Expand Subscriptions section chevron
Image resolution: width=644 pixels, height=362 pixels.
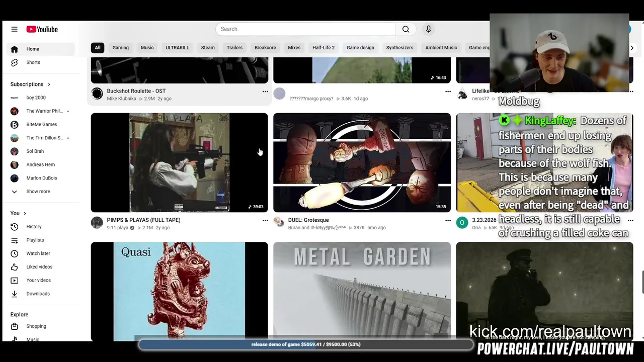pos(49,84)
